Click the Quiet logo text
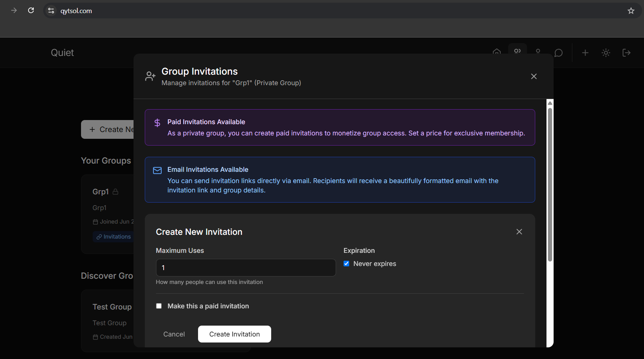 pos(62,53)
